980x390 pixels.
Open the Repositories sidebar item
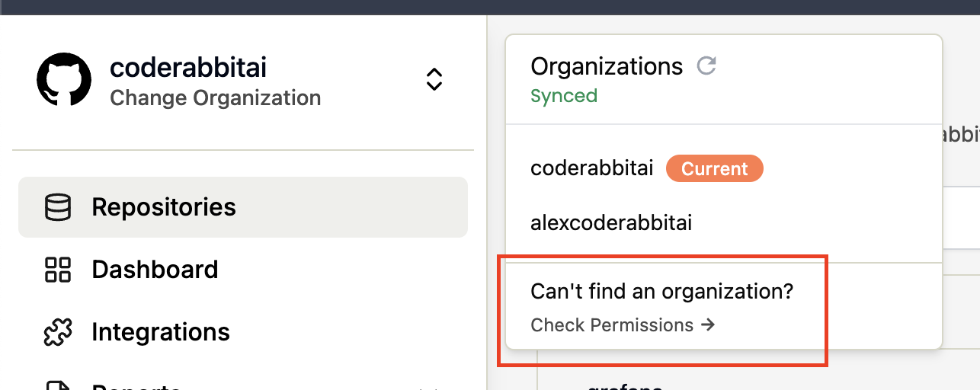164,207
